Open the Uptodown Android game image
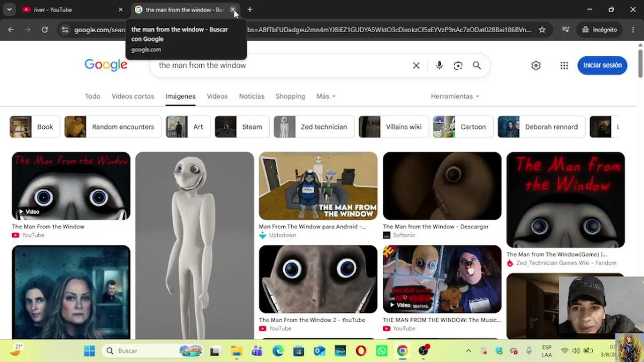 [318, 186]
